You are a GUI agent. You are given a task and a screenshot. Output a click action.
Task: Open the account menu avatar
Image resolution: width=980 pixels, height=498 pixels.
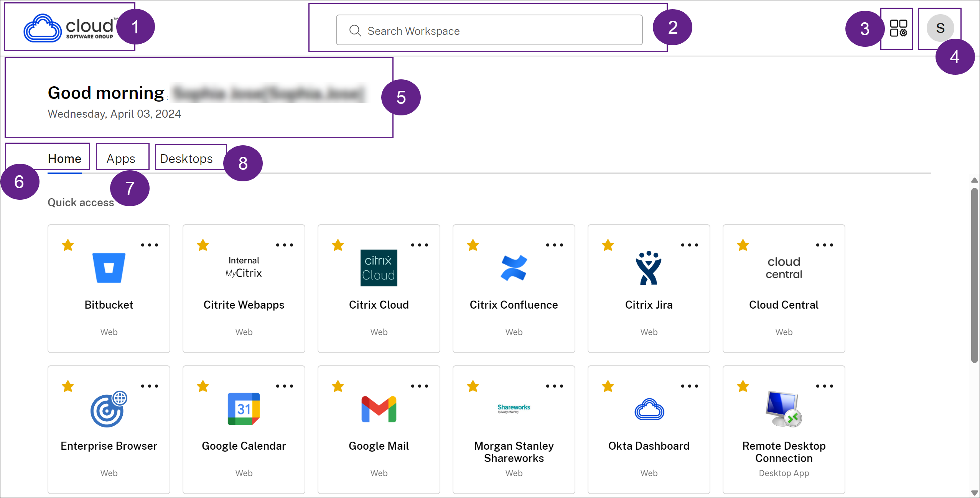tap(940, 28)
